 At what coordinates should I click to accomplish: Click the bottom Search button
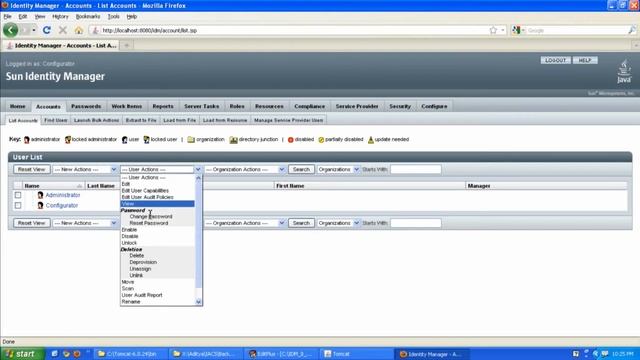point(301,223)
